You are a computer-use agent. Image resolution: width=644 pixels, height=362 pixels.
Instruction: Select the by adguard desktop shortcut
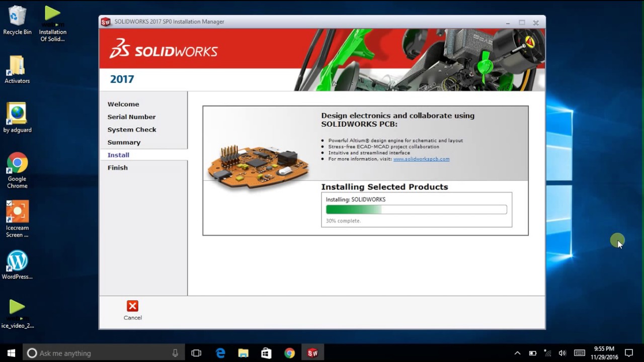[x=17, y=118]
